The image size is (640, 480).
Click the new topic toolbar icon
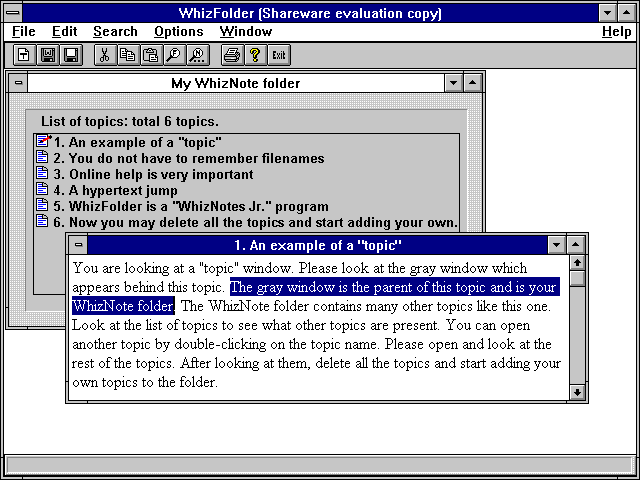(23, 55)
